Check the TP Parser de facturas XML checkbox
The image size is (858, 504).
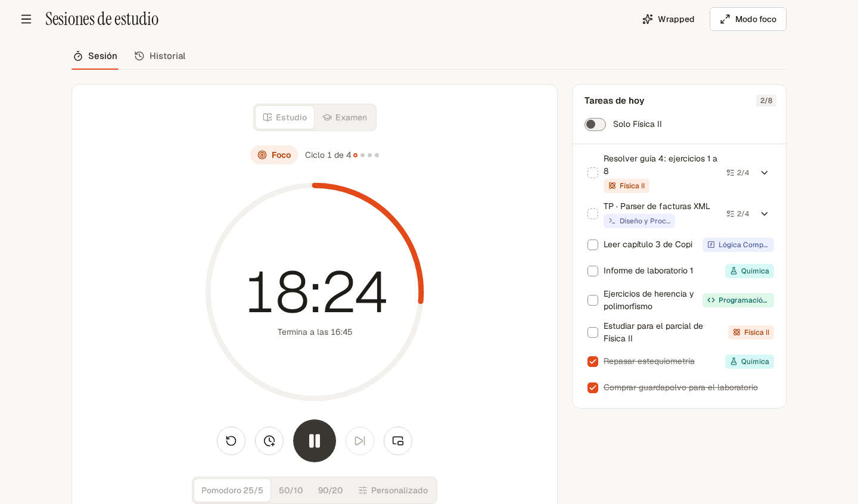(x=593, y=214)
